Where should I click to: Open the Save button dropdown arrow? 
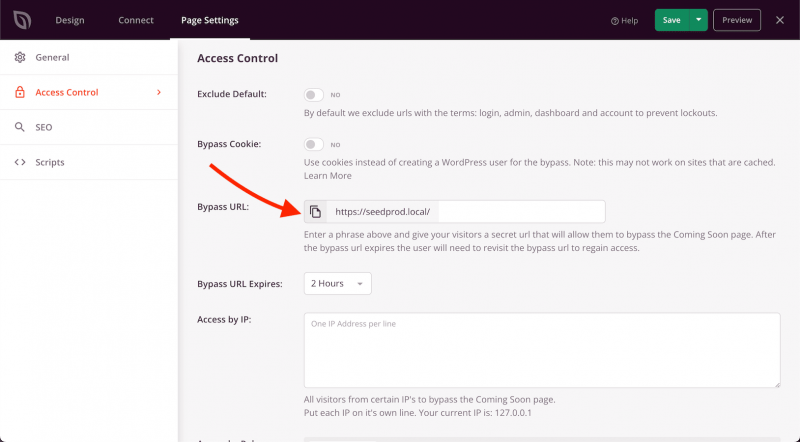tap(698, 20)
